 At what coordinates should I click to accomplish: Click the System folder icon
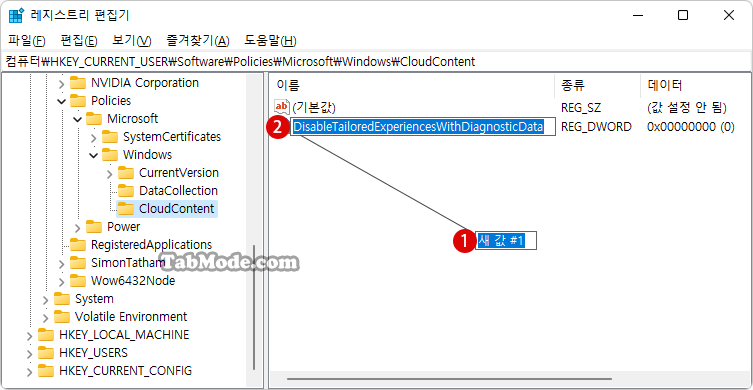62,299
